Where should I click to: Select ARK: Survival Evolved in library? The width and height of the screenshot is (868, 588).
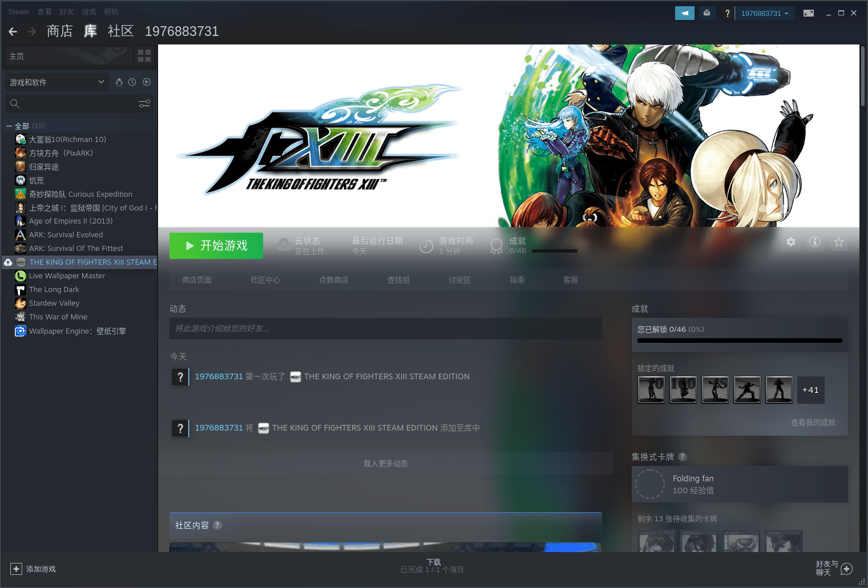[66, 234]
